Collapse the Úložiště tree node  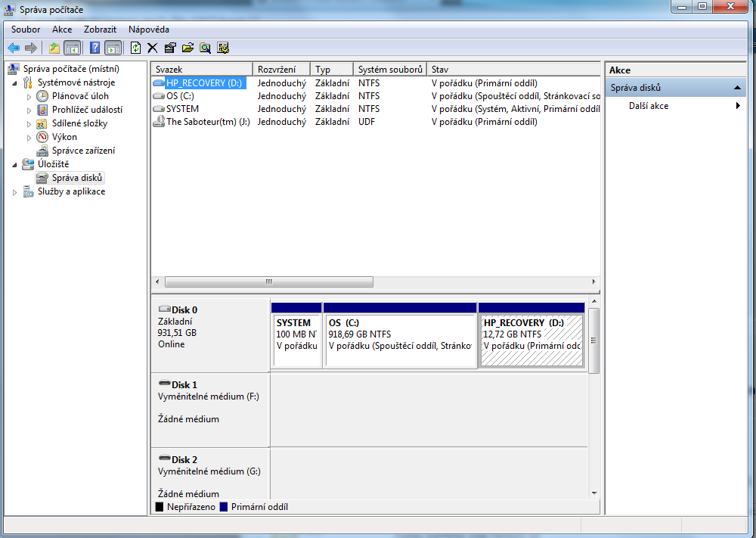[x=14, y=164]
